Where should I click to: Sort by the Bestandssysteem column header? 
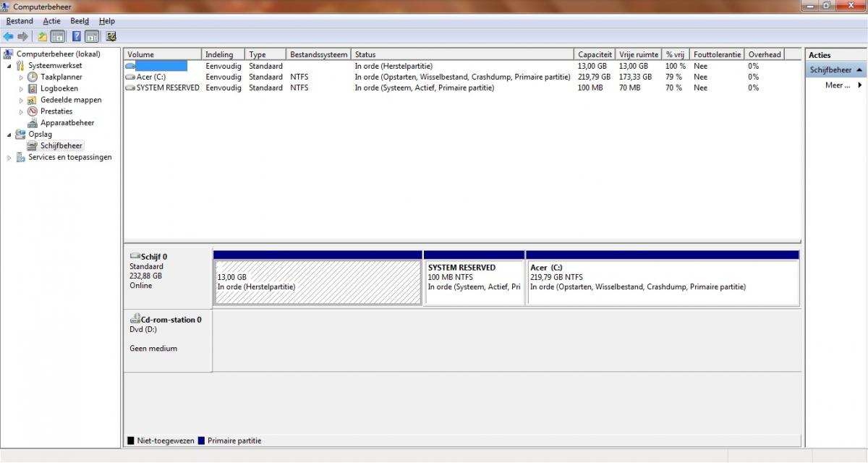point(319,54)
